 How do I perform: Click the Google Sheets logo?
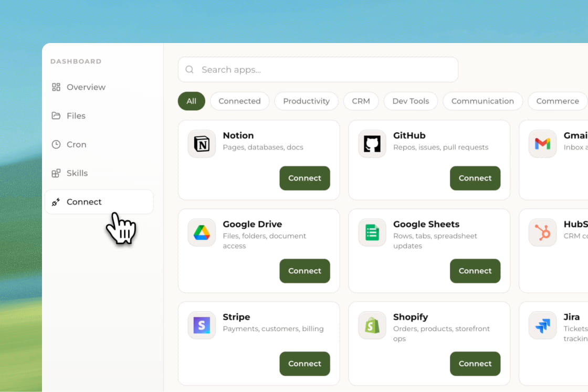(x=372, y=232)
